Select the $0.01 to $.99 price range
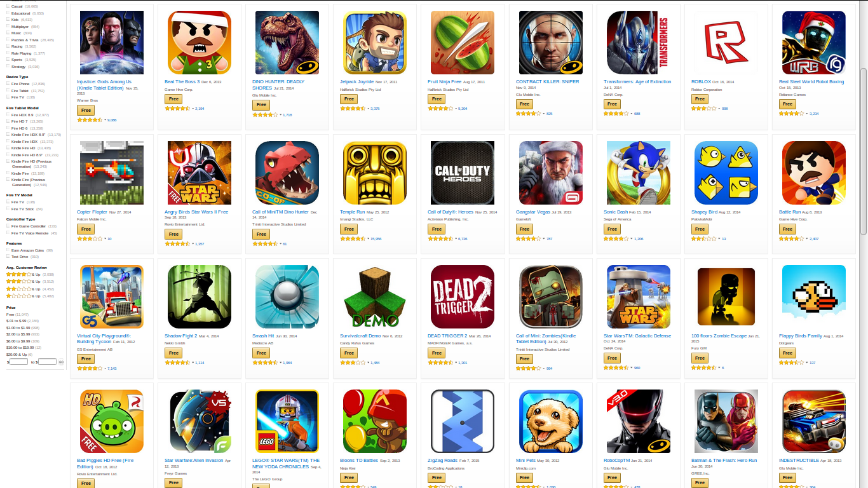Viewport: 868px width, 488px height. (x=16, y=321)
